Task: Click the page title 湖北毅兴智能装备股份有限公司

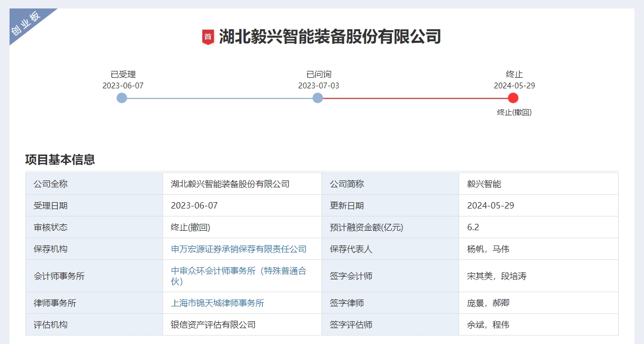Action: [x=330, y=37]
